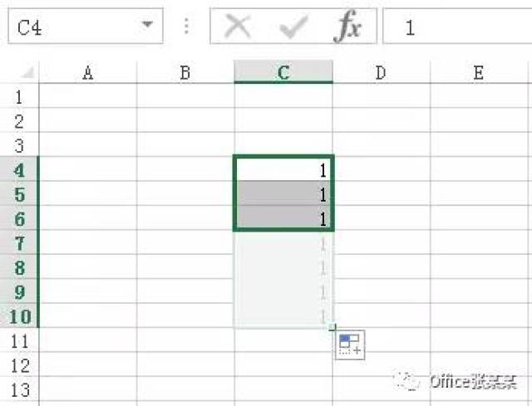The width and height of the screenshot is (532, 406).
Task: Click the formula bar input field
Action: [465, 27]
